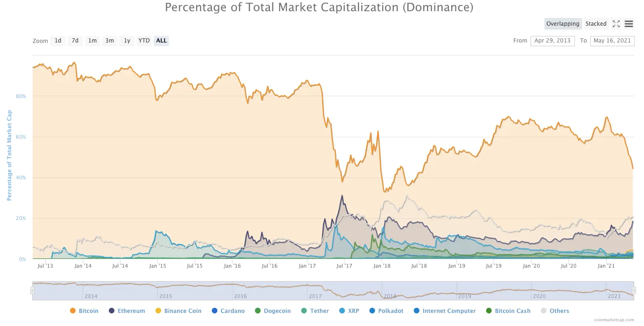Click the fullscreen expand icon
The width and height of the screenshot is (644, 326).
click(x=616, y=24)
